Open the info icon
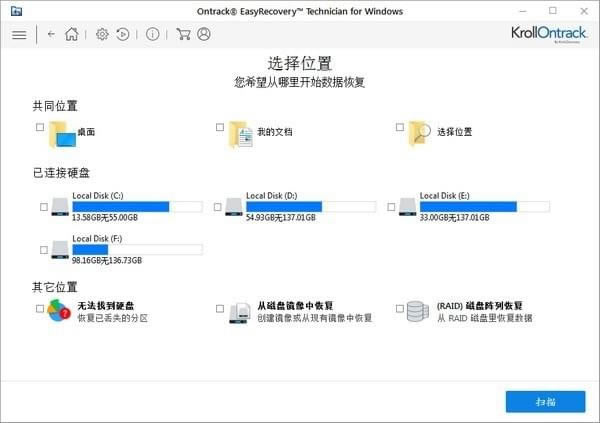Viewport: 600px width, 423px height. pos(152,34)
